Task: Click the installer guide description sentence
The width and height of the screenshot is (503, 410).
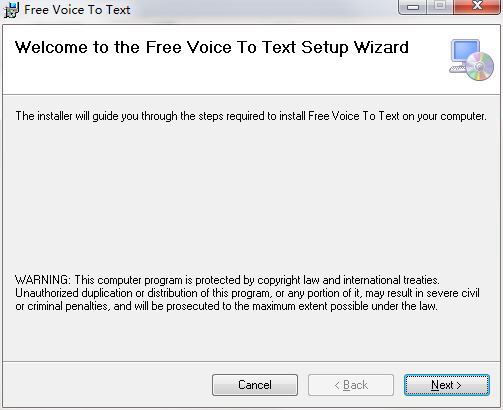Action: (251, 116)
